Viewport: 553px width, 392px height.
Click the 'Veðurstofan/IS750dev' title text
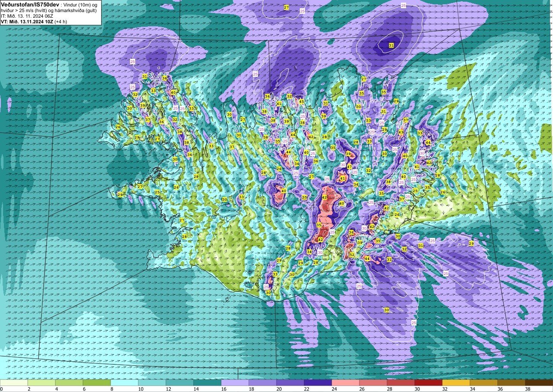pyautogui.click(x=30, y=5)
